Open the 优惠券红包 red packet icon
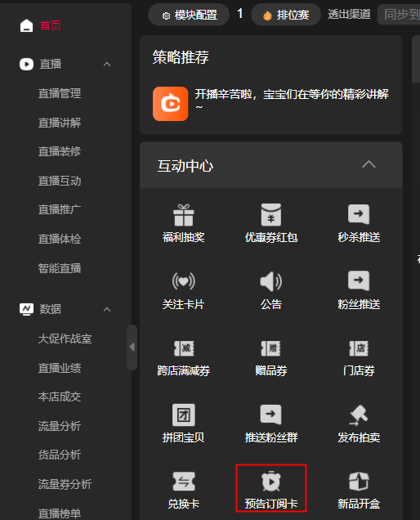 [x=270, y=215]
